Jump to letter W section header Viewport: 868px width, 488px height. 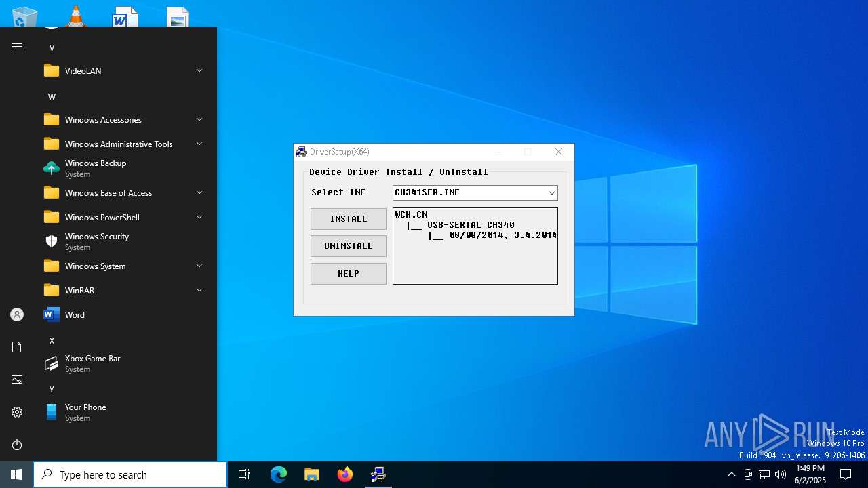pyautogui.click(x=52, y=96)
